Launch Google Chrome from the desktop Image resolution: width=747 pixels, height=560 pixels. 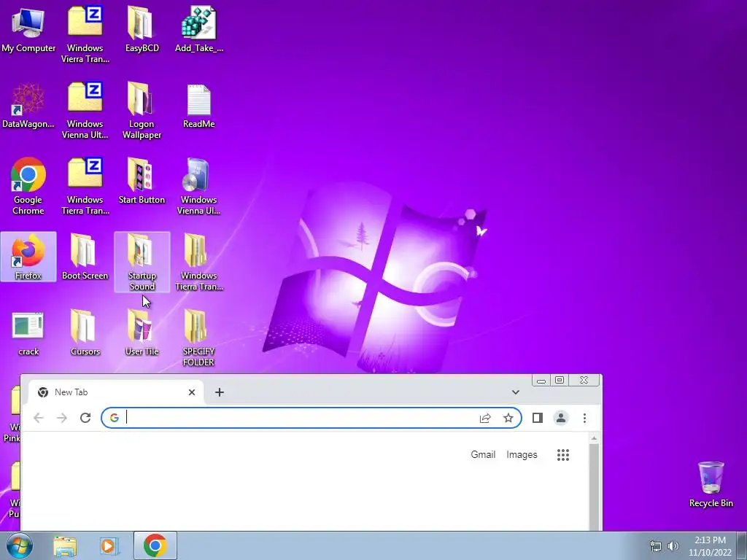pyautogui.click(x=28, y=186)
